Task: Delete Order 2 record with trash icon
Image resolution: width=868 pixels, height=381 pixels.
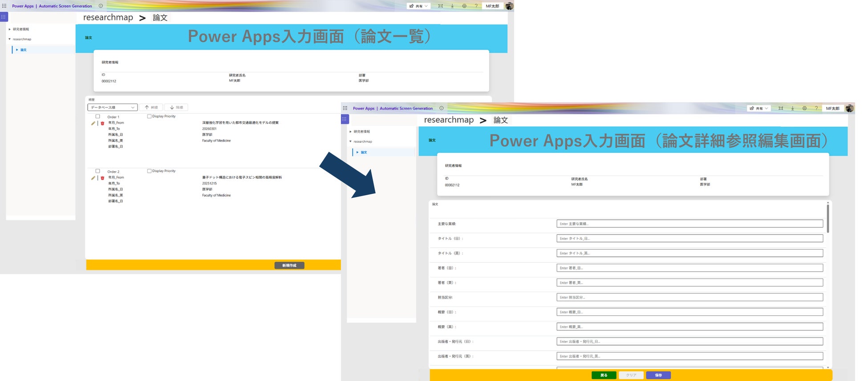Action: 102,178
